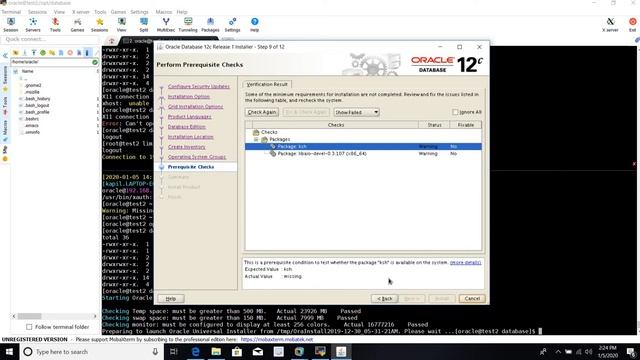Toggle the Follow terminal folder checkbox
The width and height of the screenshot is (640, 360).
29,327
